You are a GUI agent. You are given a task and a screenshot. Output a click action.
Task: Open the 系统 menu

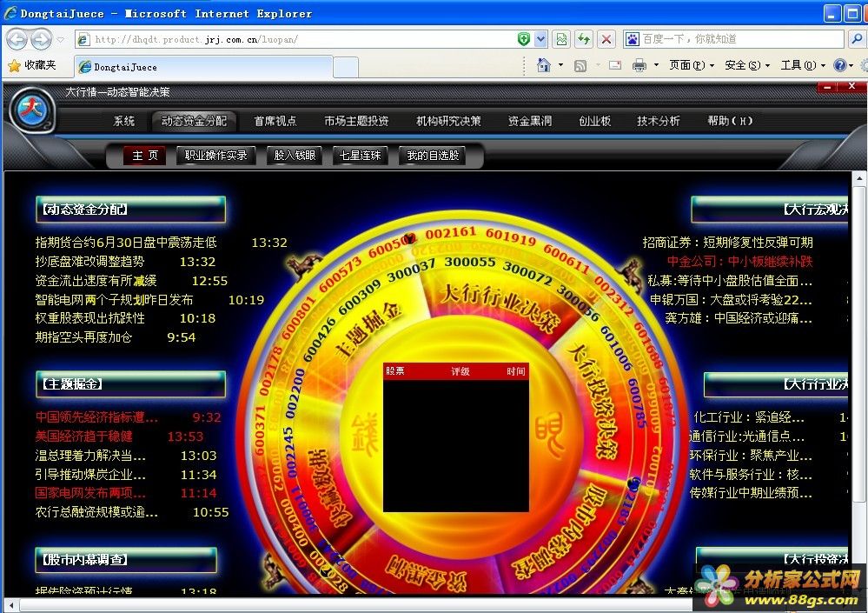click(x=124, y=121)
